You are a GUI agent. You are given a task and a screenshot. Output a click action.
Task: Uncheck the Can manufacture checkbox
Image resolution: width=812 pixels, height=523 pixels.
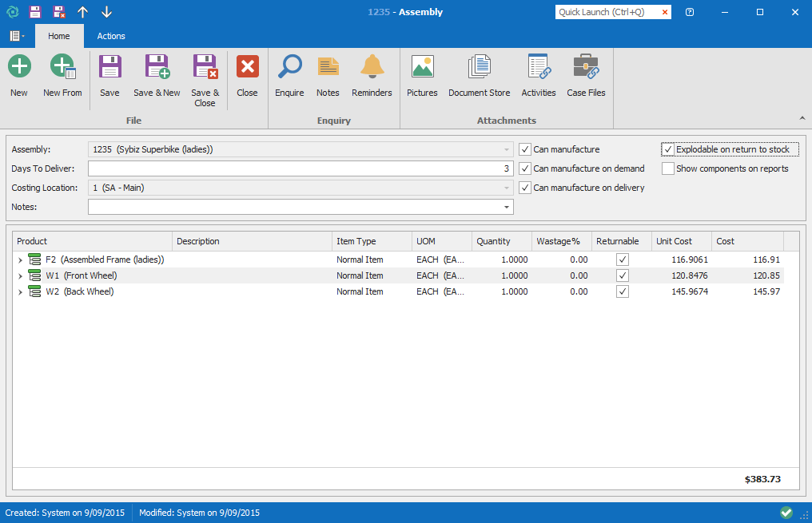[x=525, y=149]
